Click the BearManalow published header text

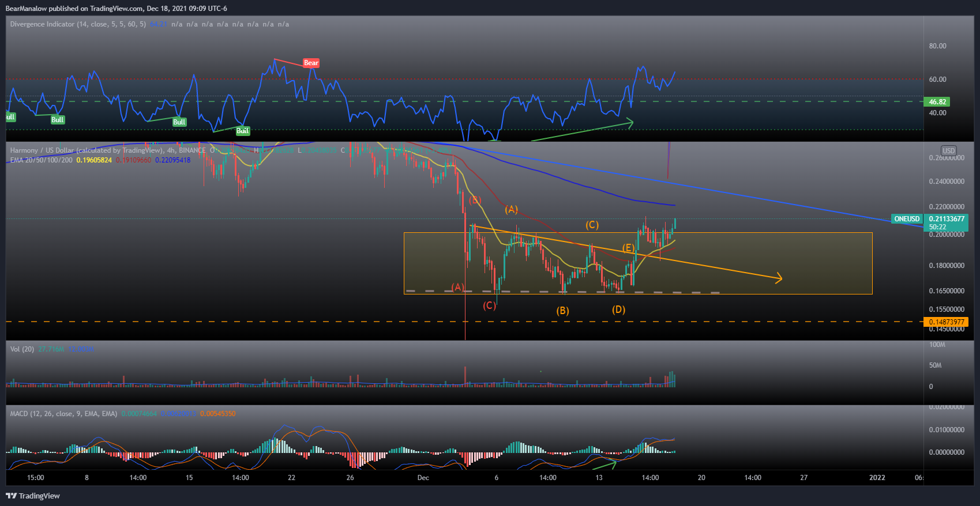tap(116, 9)
